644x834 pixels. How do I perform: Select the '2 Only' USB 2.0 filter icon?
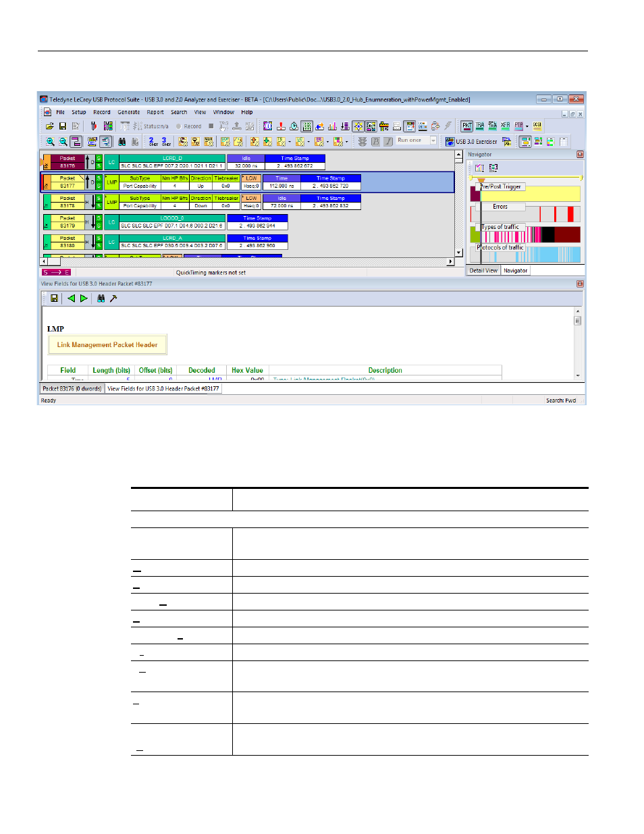coord(153,142)
